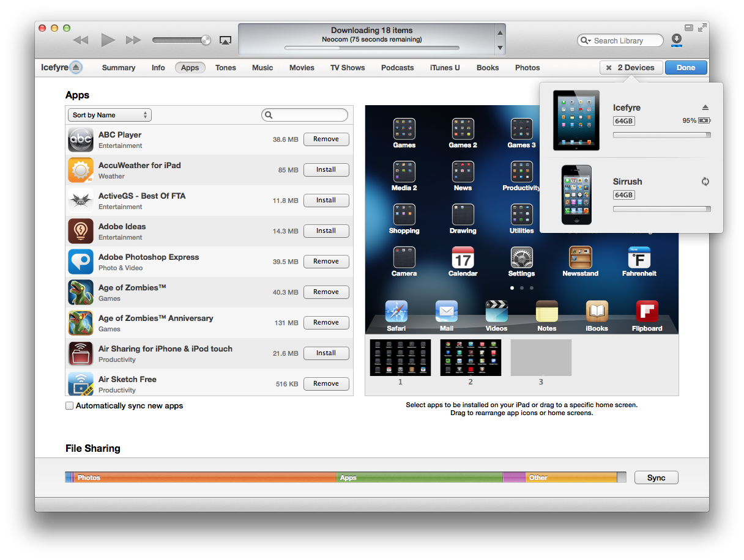The image size is (744, 560).
Task: Adjust the volume slider knob
Action: pyautogui.click(x=206, y=40)
